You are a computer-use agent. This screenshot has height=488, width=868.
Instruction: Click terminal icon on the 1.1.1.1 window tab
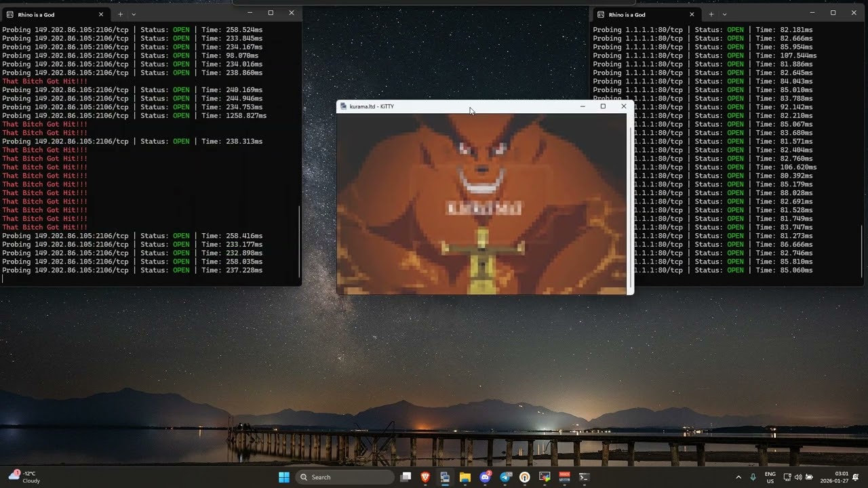coord(601,14)
